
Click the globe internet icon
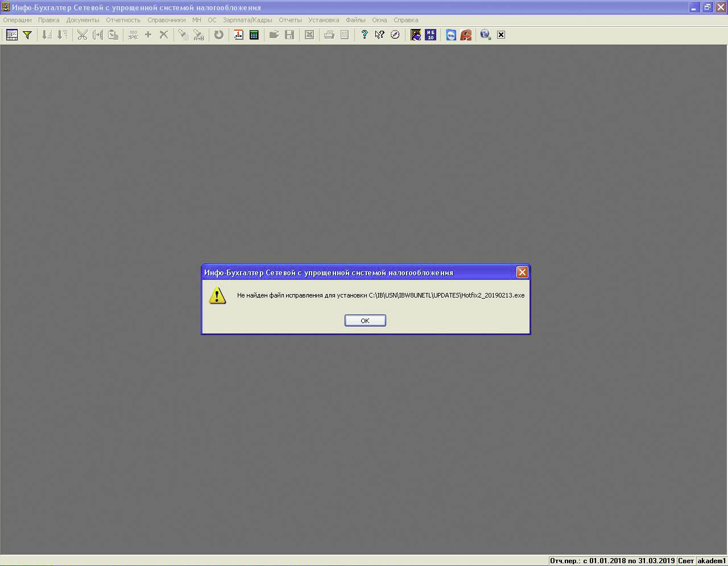(x=486, y=35)
